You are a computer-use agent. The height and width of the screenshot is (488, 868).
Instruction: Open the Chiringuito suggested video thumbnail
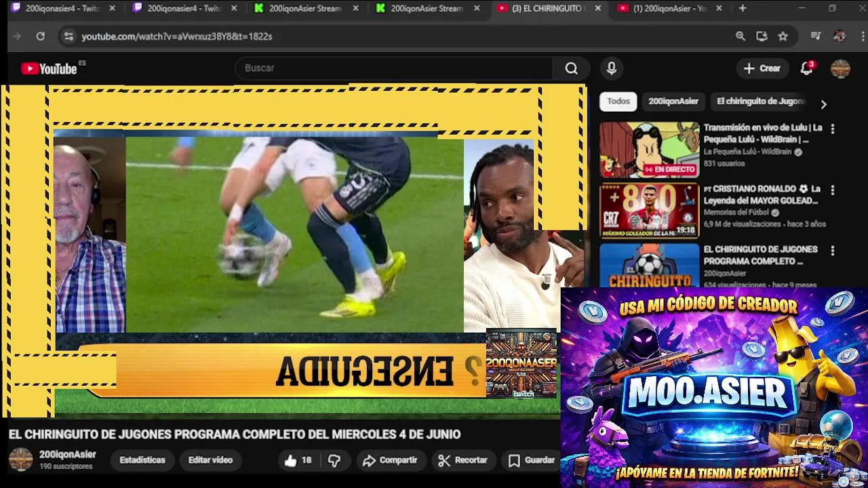pyautogui.click(x=649, y=265)
